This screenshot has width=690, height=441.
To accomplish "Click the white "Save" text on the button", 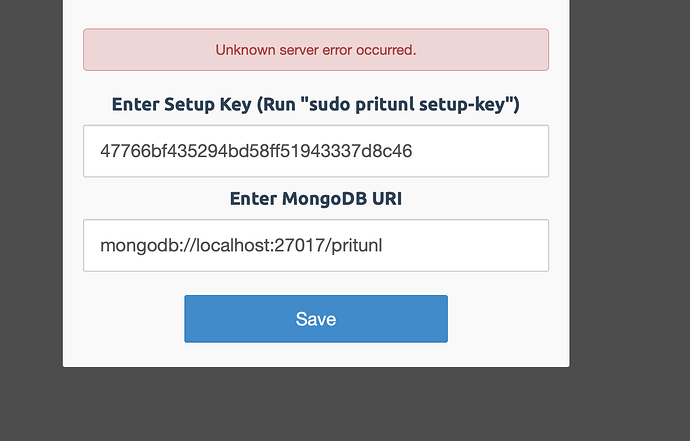I will tap(316, 319).
